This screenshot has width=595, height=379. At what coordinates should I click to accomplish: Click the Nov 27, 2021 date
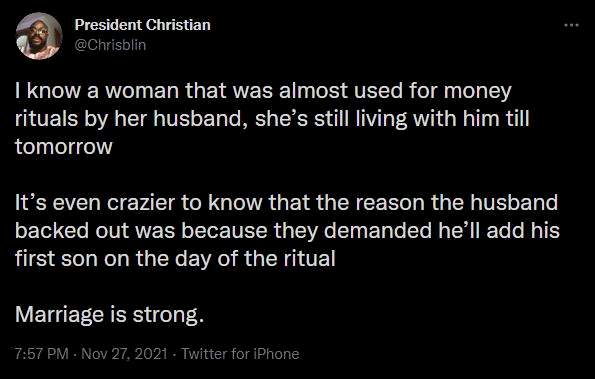point(124,354)
